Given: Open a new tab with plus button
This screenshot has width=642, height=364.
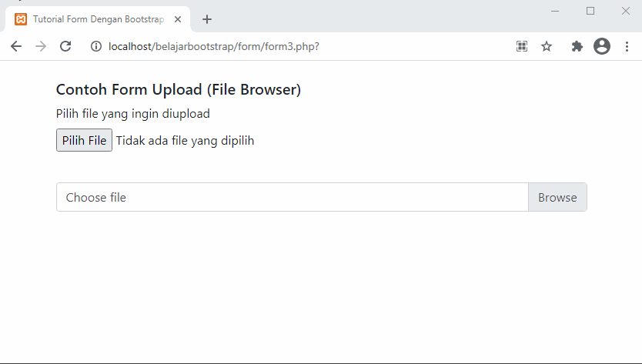Looking at the screenshot, I should pos(206,19).
